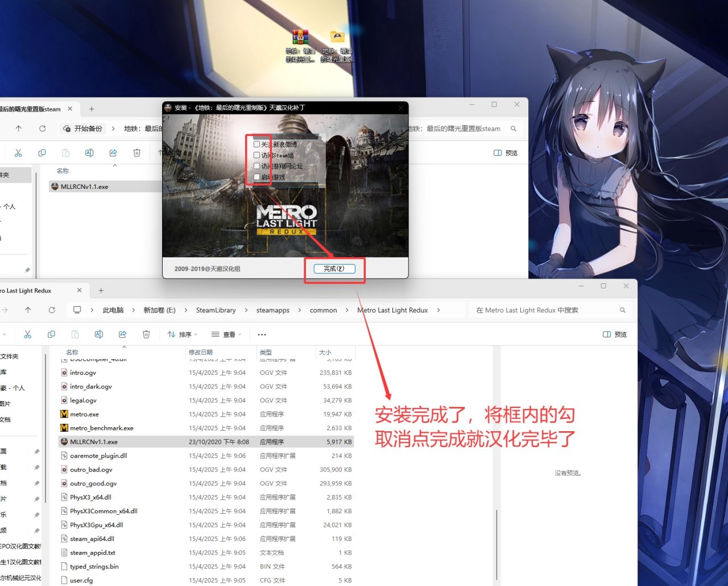
Task: Click 预览 in the steam tab window
Action: click(506, 153)
